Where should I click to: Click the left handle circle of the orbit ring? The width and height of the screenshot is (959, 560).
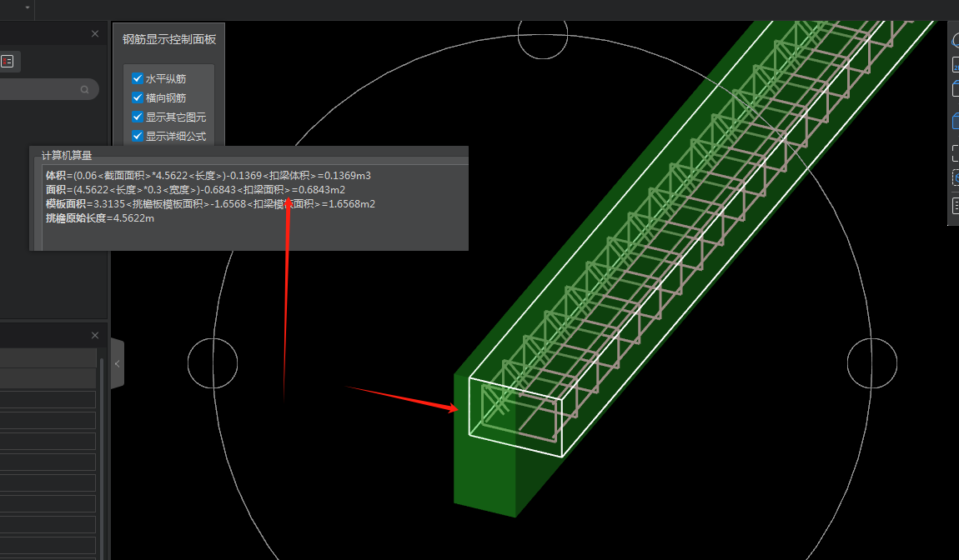pos(212,363)
